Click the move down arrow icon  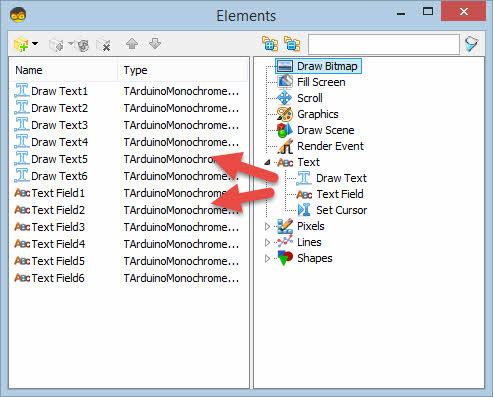[155, 44]
